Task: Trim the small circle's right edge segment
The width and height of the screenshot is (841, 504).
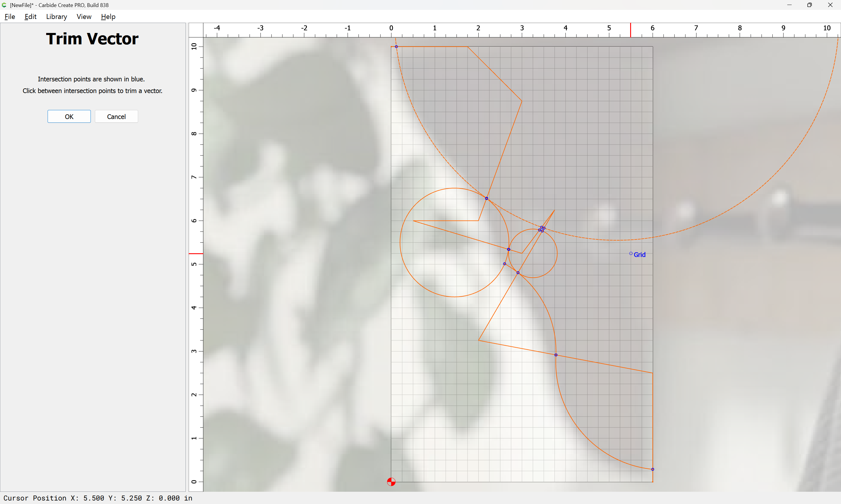Action: 557,253
